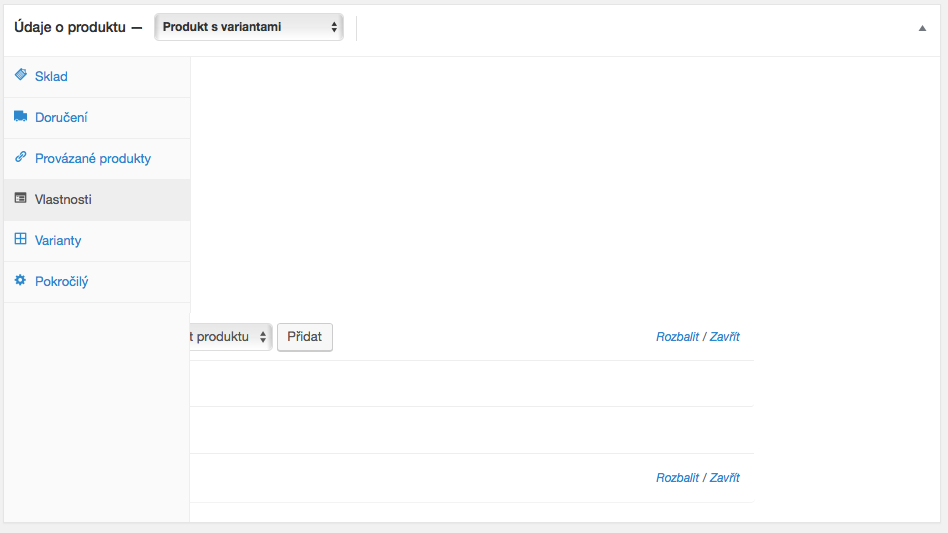
Task: Switch to the Doručení tab
Action: click(61, 118)
